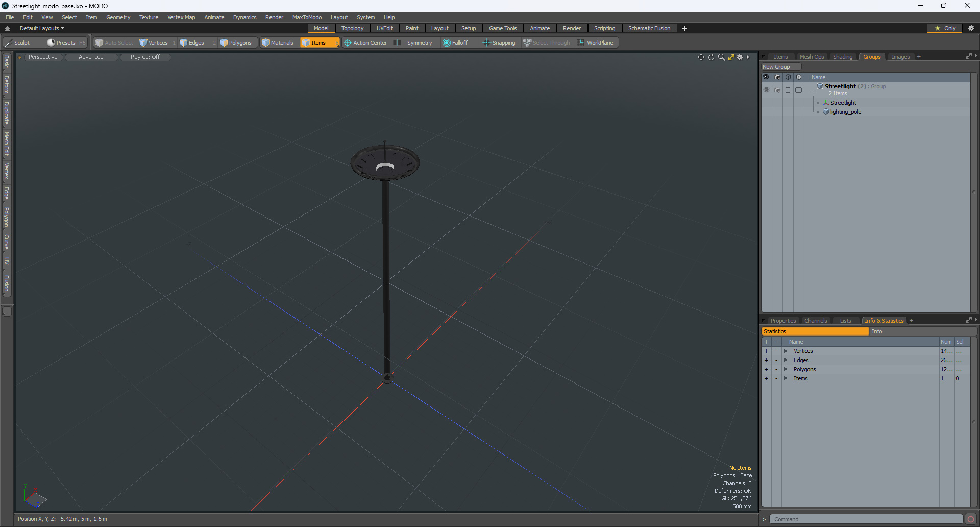This screenshot has width=980, height=527.
Task: Open the Vertex Map menu
Action: coord(181,17)
